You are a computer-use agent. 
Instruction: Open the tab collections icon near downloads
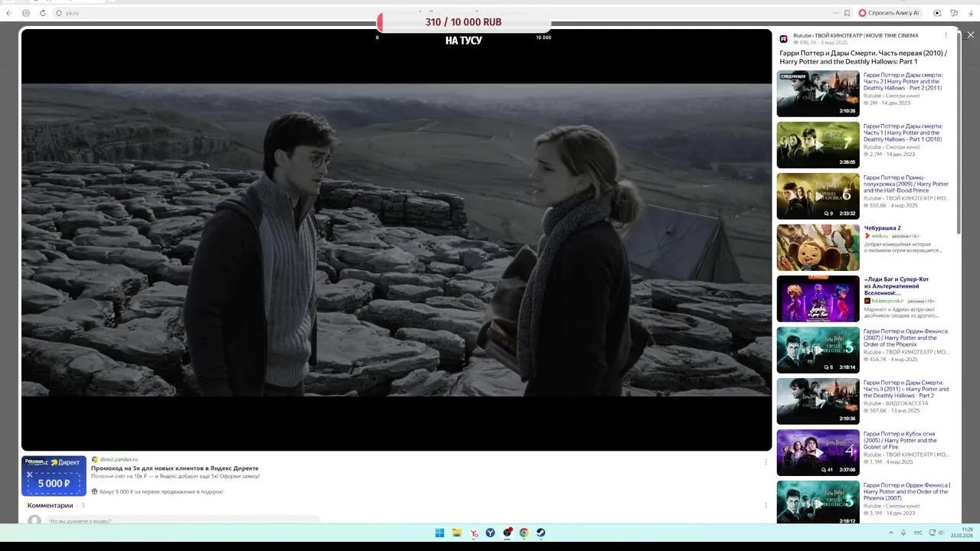pos(954,13)
